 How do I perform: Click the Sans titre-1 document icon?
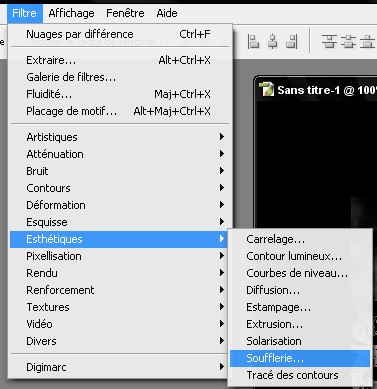pyautogui.click(x=266, y=89)
